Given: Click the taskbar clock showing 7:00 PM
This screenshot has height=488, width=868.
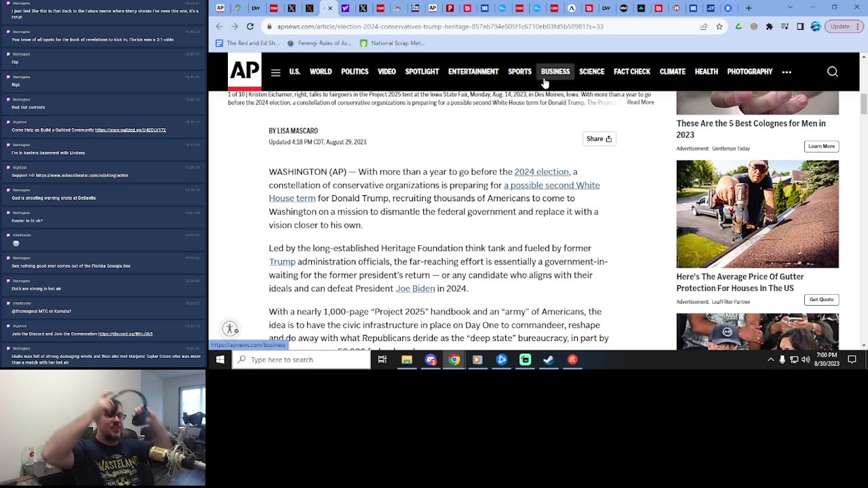Looking at the screenshot, I should pyautogui.click(x=827, y=360).
